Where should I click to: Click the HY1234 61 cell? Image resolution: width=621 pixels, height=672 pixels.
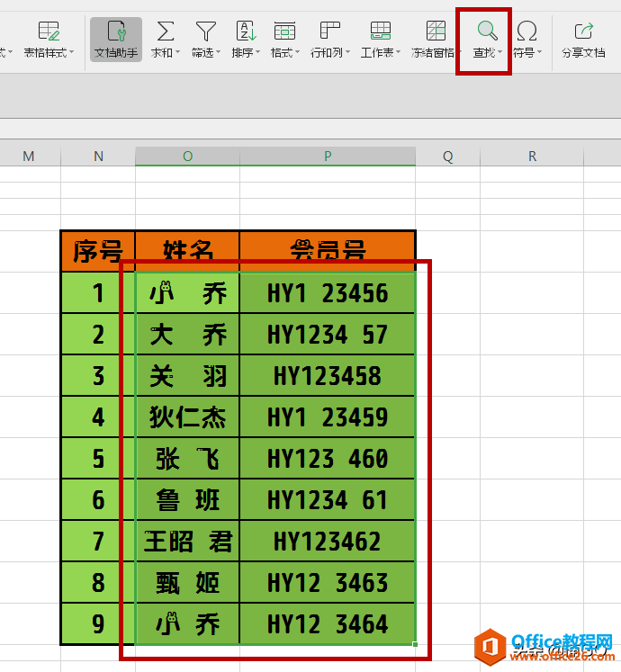tap(328, 499)
